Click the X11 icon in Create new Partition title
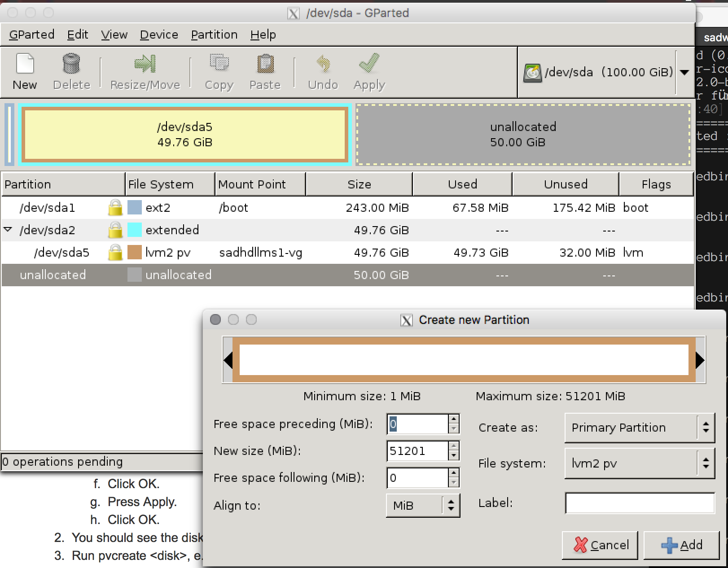Image resolution: width=728 pixels, height=568 pixels. (x=407, y=320)
